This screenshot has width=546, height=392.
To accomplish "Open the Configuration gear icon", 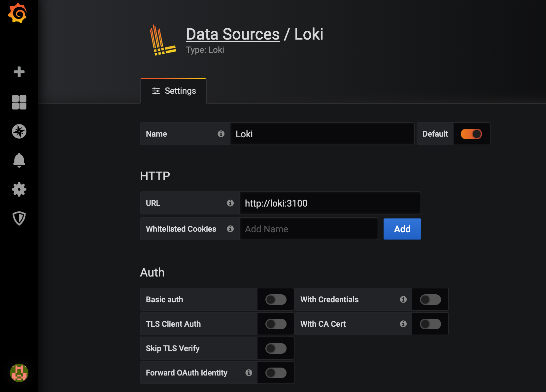I will pos(19,189).
